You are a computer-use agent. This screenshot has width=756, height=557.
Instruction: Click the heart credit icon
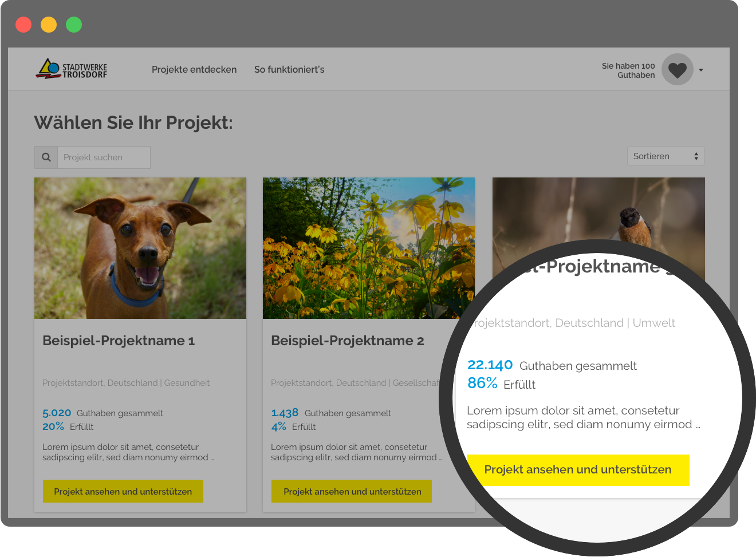click(x=678, y=69)
